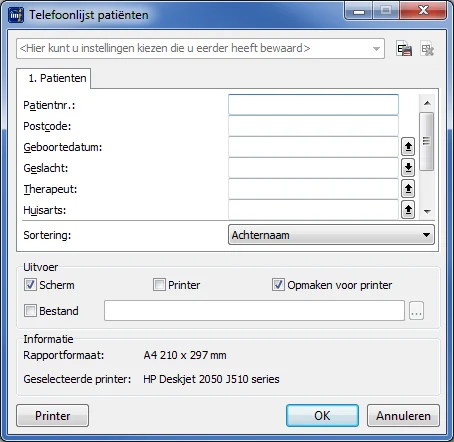Confirm with the OK button
The image size is (454, 442).
click(x=322, y=416)
